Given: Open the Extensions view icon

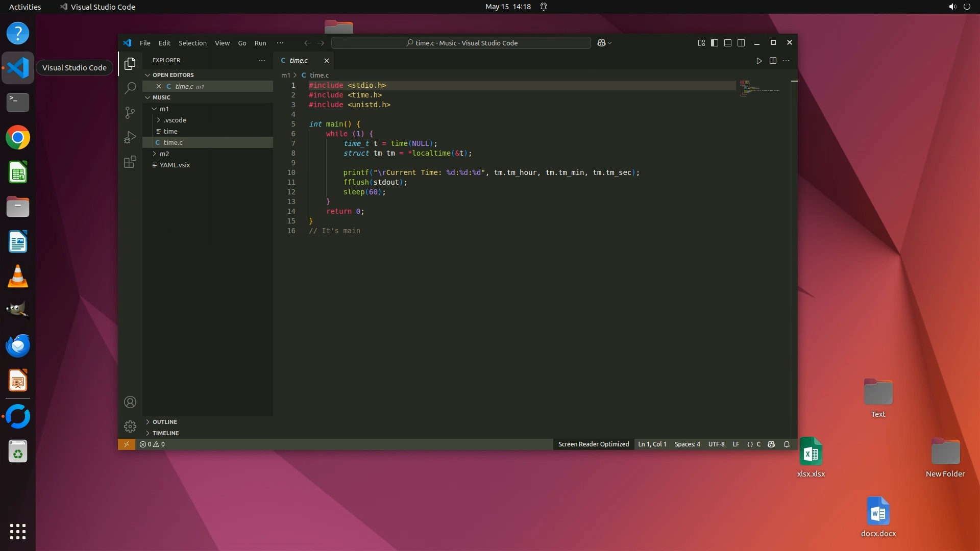Looking at the screenshot, I should click(130, 162).
